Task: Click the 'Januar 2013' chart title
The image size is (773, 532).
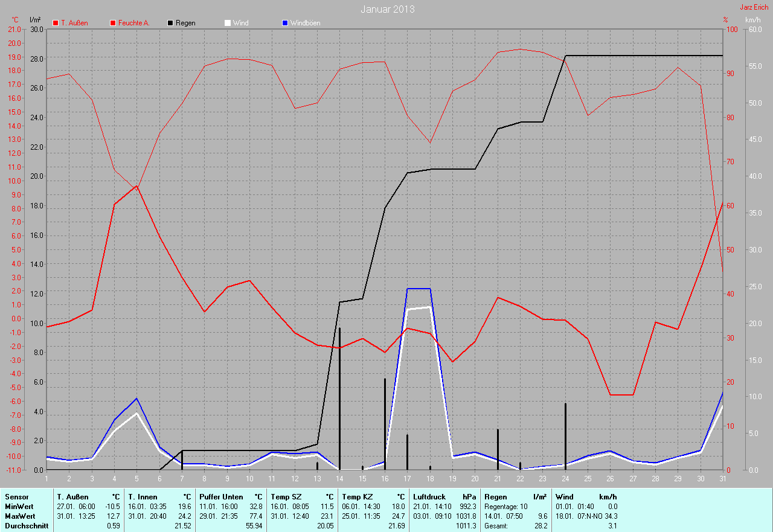Action: 387,10
